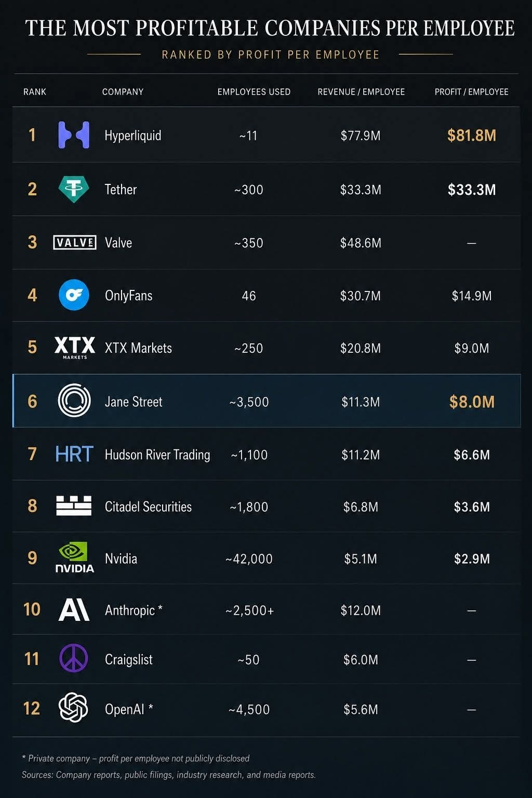Click the Hyperliquid logo icon
This screenshot has height=798, width=532.
coord(74,135)
